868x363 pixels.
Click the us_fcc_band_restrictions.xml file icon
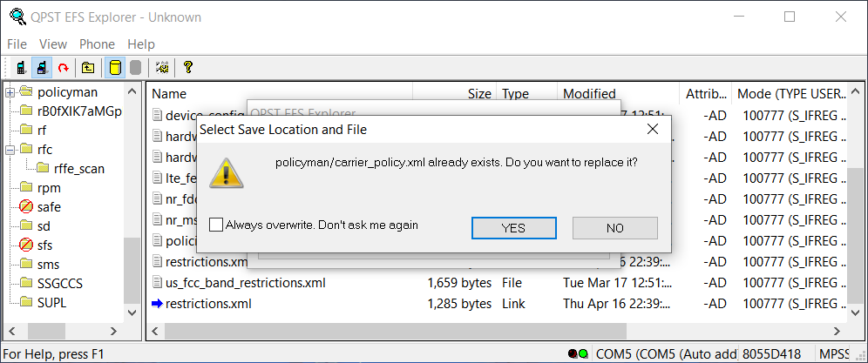tap(157, 283)
